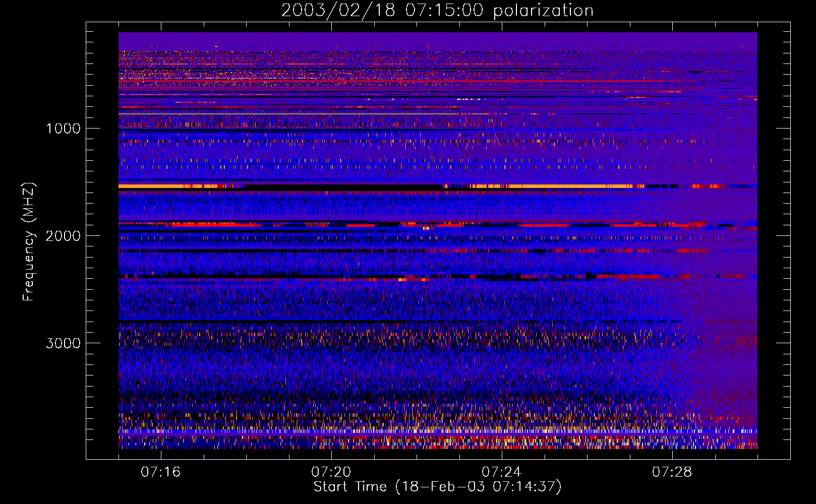The width and height of the screenshot is (816, 504).
Task: Click the 2000 frequency tick label
Action: pyautogui.click(x=63, y=236)
